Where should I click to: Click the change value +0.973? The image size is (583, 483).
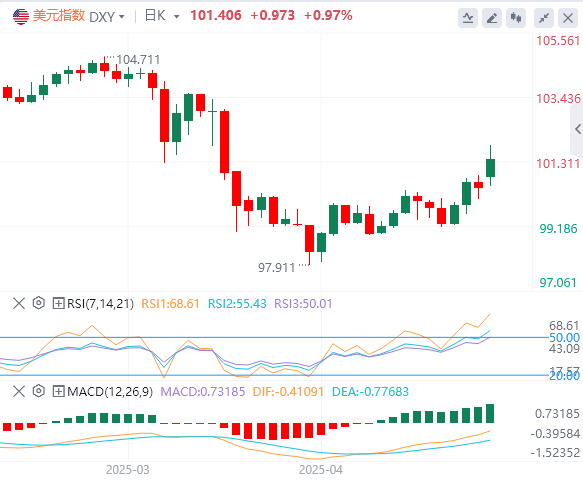click(x=273, y=16)
